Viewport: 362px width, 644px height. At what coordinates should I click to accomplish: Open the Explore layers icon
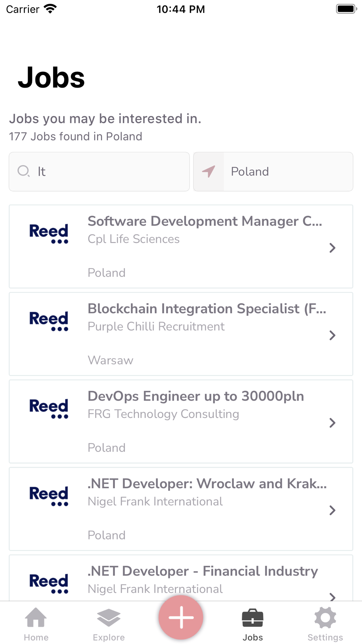pyautogui.click(x=109, y=618)
